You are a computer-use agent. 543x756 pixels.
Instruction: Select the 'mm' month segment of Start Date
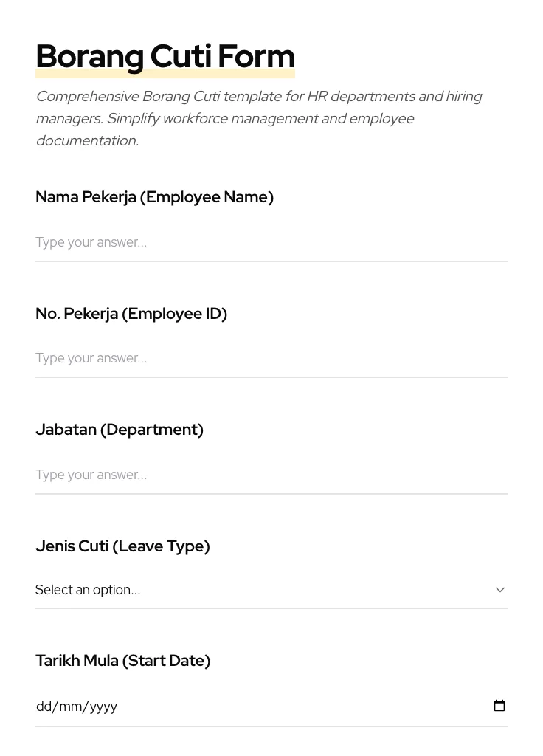[x=70, y=707]
